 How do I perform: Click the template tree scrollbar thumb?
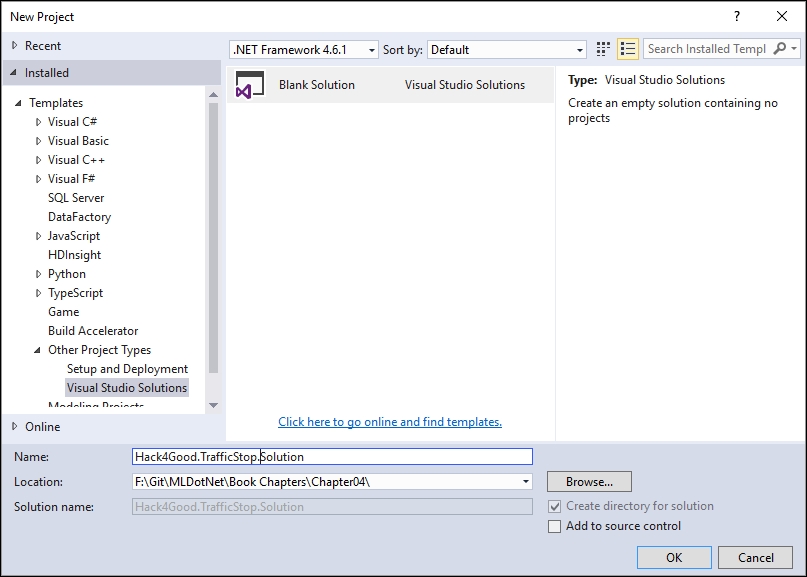pyautogui.click(x=214, y=238)
